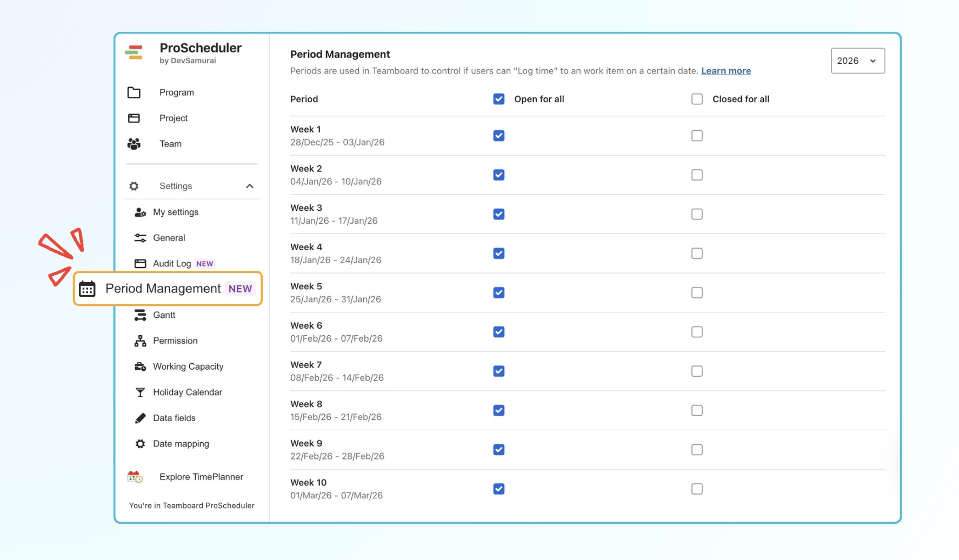Click the ProScheduler logo icon
959x560 pixels.
134,52
